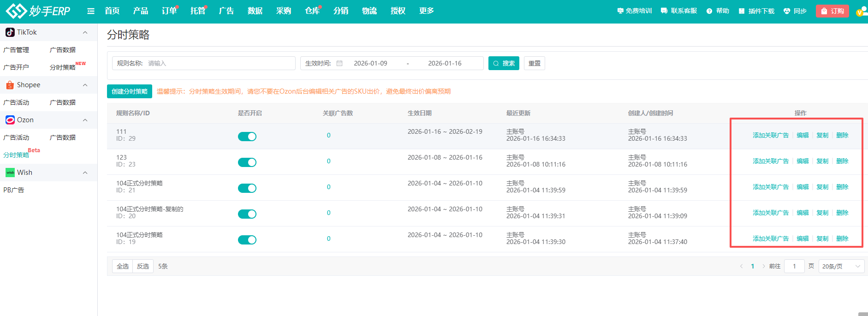This screenshot has height=316, width=868.
Task: Click the Ozon platform icon
Action: click(x=10, y=120)
